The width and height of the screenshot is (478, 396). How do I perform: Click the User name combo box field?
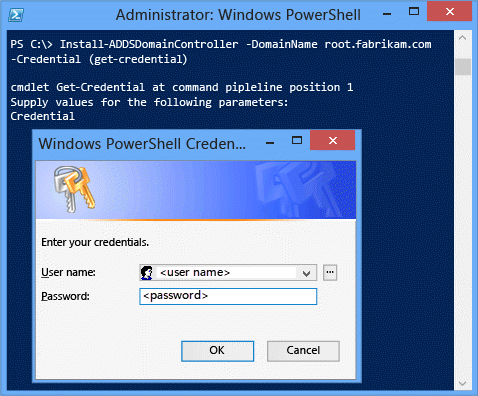pyautogui.click(x=228, y=273)
